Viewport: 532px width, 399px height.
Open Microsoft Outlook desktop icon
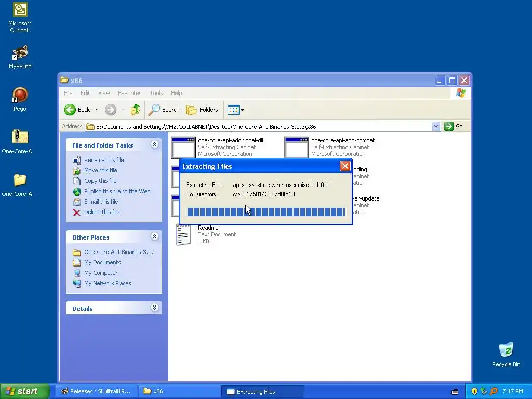20,18
